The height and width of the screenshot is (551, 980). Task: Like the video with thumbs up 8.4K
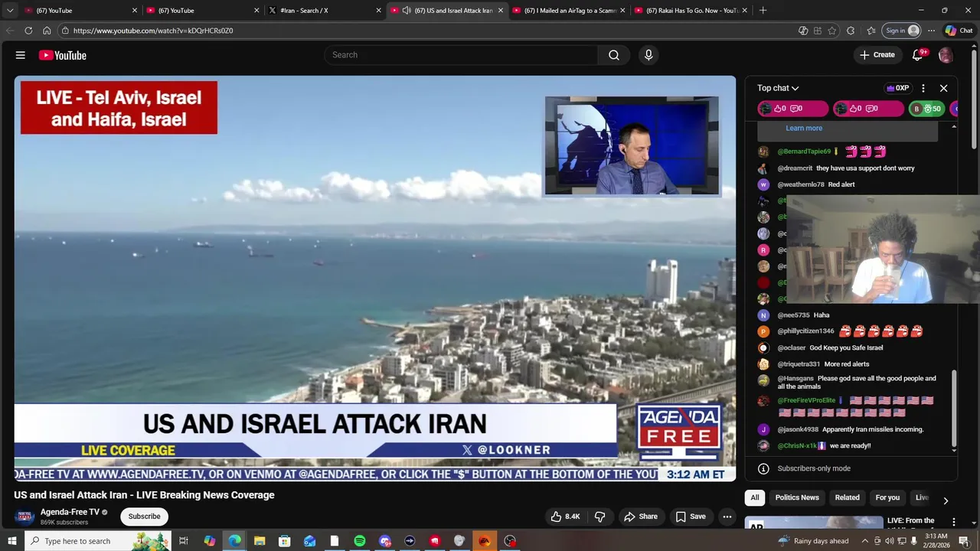tap(565, 517)
